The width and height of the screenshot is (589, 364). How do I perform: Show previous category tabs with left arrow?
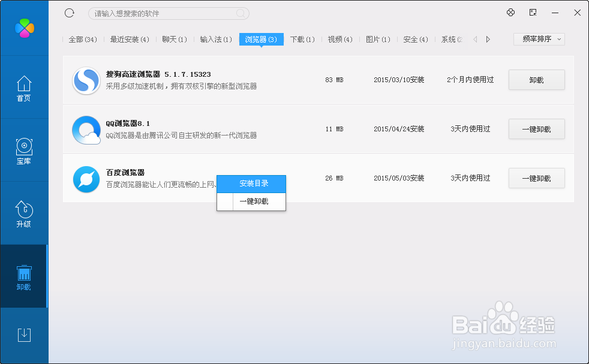pyautogui.click(x=475, y=39)
